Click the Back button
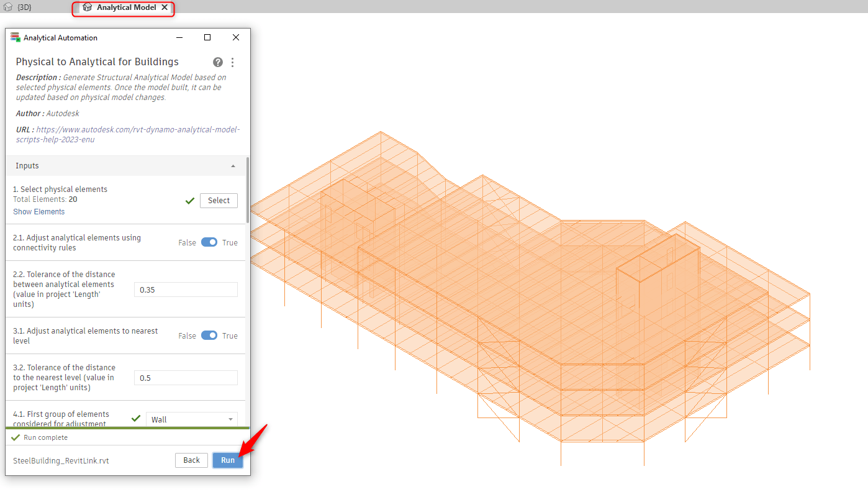868x502 pixels. (x=191, y=460)
